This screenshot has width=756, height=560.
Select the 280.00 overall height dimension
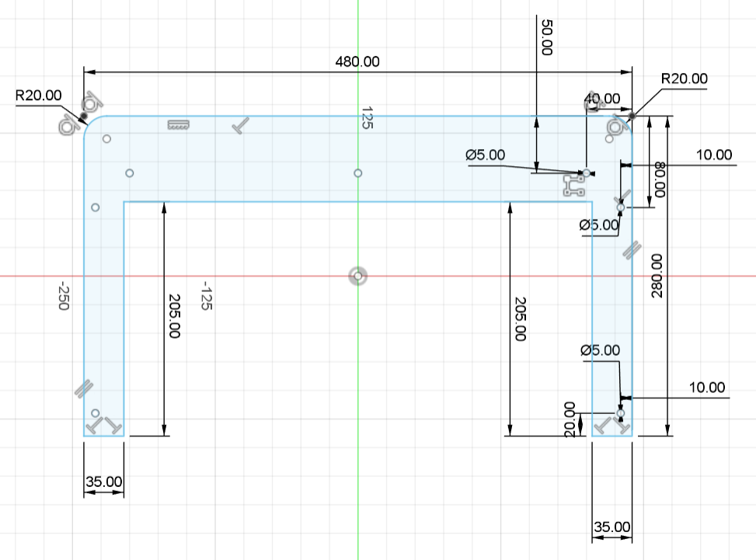pos(657,276)
